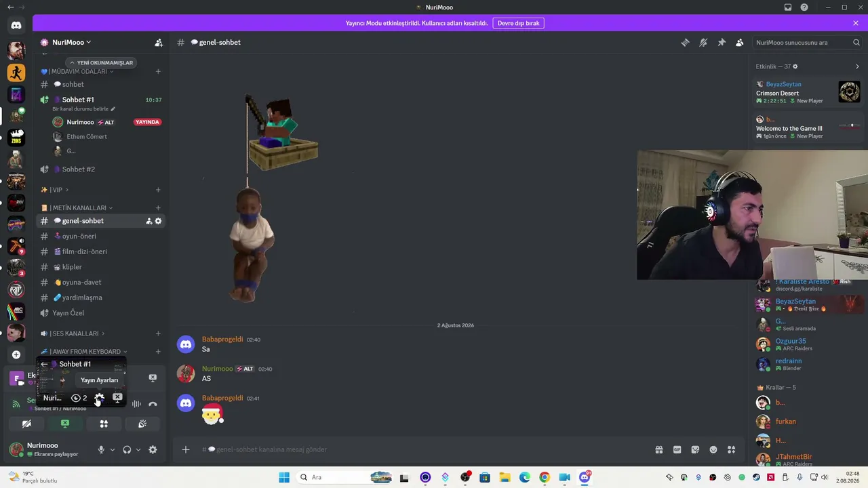The height and width of the screenshot is (488, 868).
Task: Toggle camera on or off
Action: [26, 424]
